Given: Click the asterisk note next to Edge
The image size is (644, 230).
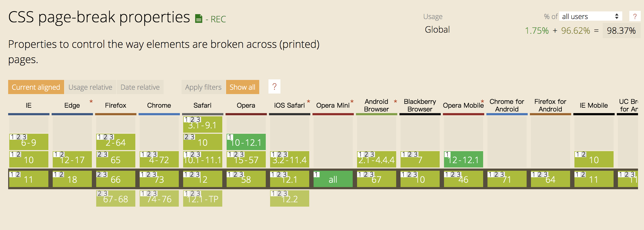Looking at the screenshot, I should coord(91,102).
